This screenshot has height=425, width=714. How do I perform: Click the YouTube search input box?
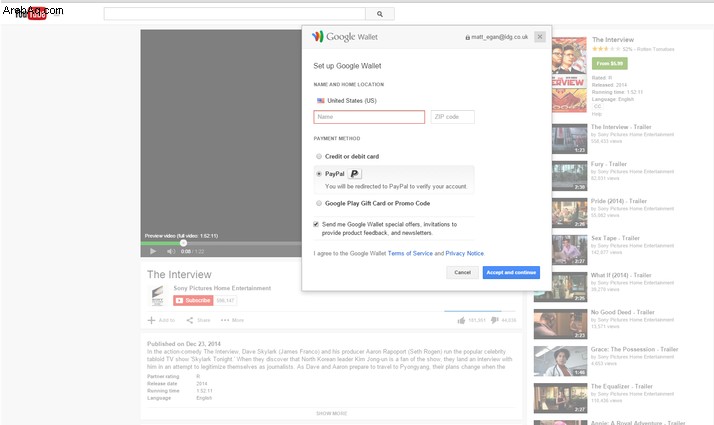pyautogui.click(x=235, y=14)
